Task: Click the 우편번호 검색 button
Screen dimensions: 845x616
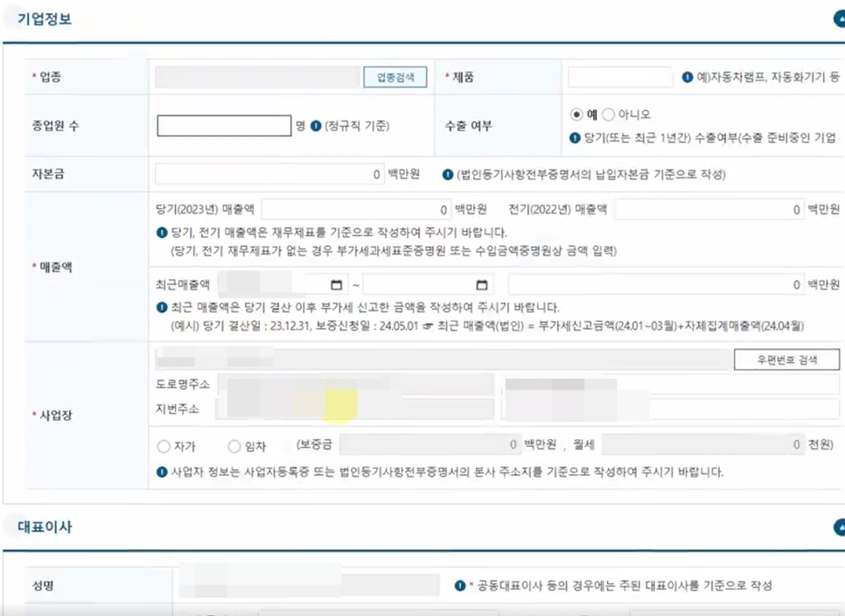Action: click(786, 360)
